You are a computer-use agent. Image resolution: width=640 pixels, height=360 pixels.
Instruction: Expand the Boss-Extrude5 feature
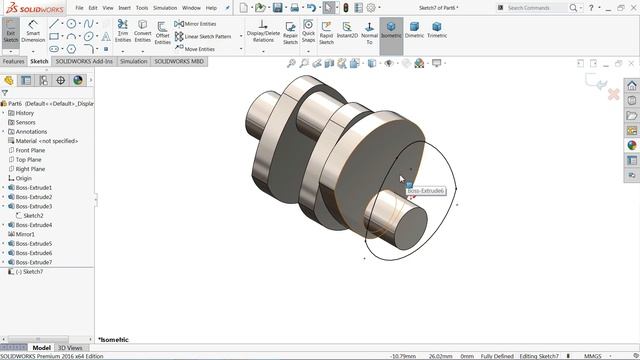(x=4, y=244)
